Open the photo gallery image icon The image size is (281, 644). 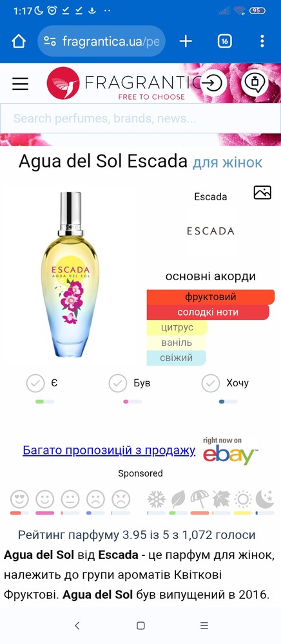[x=262, y=192]
